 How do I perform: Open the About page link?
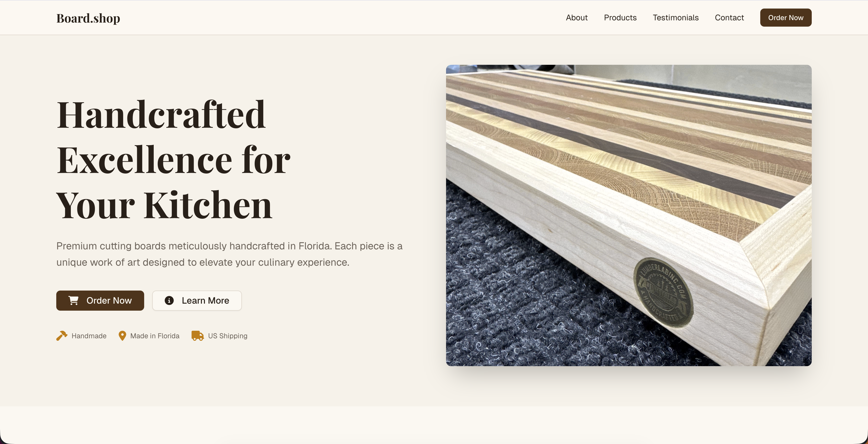click(x=577, y=18)
